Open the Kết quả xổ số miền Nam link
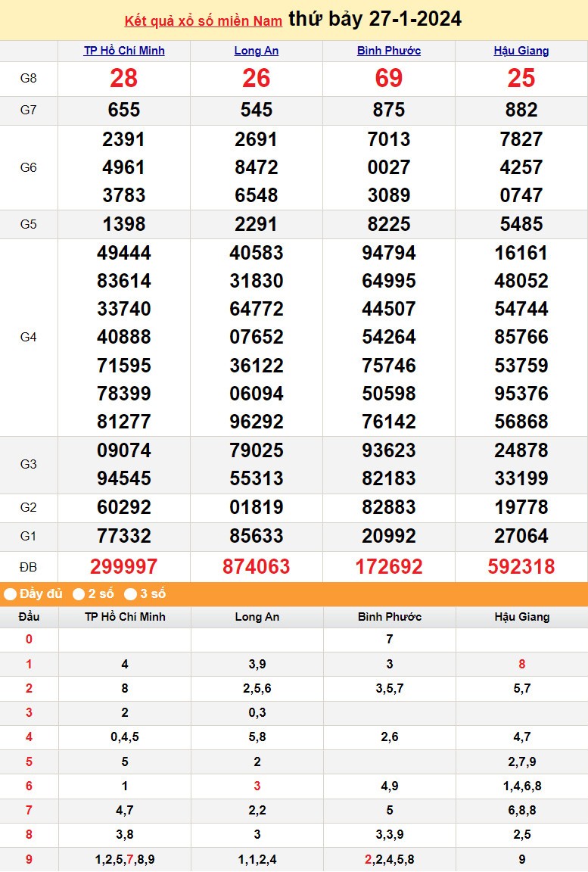Image resolution: width=588 pixels, height=872 pixels. 203,20
